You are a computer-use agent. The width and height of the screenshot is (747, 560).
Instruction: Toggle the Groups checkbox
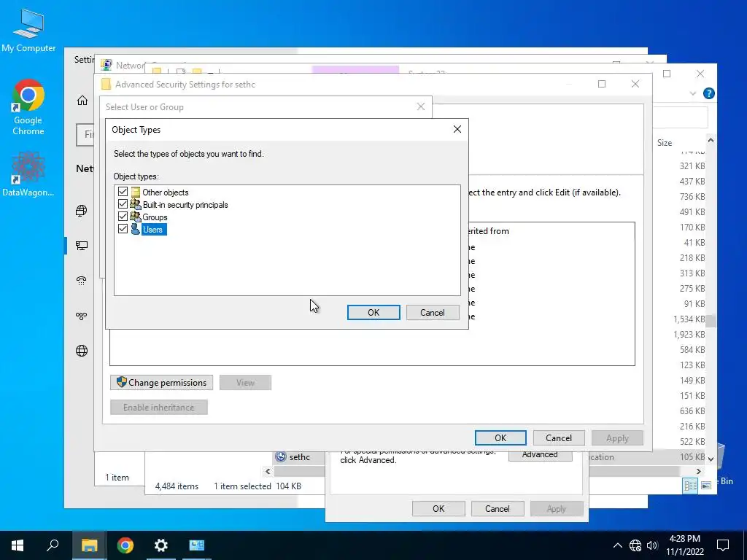pos(123,217)
